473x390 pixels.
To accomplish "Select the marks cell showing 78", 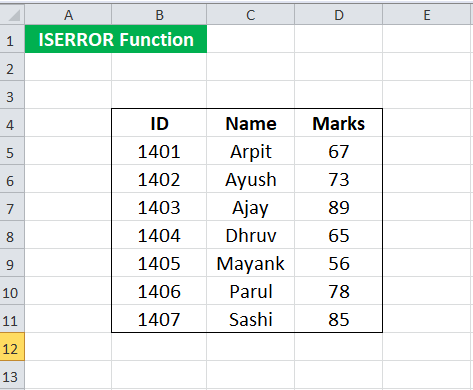I will pyautogui.click(x=338, y=291).
